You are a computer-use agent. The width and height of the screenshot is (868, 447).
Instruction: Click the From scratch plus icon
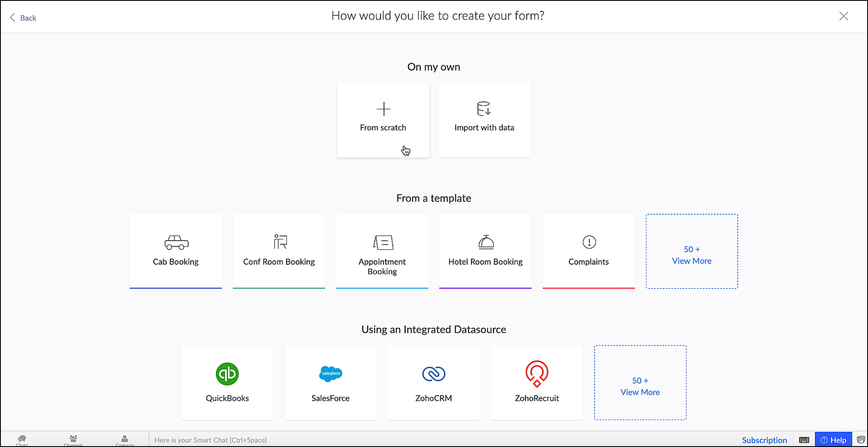pyautogui.click(x=383, y=109)
